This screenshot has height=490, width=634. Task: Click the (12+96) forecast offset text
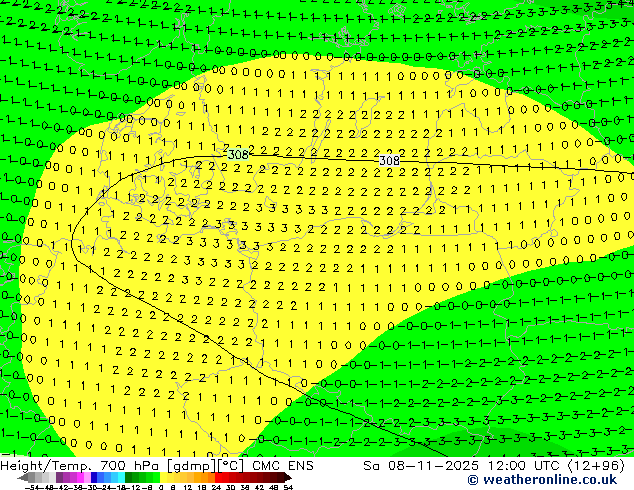click(597, 466)
